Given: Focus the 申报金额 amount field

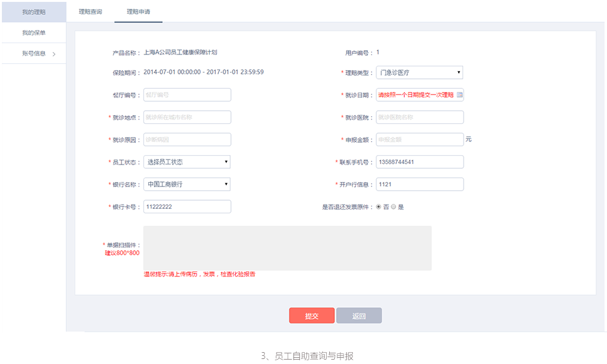Looking at the screenshot, I should pos(419,139).
